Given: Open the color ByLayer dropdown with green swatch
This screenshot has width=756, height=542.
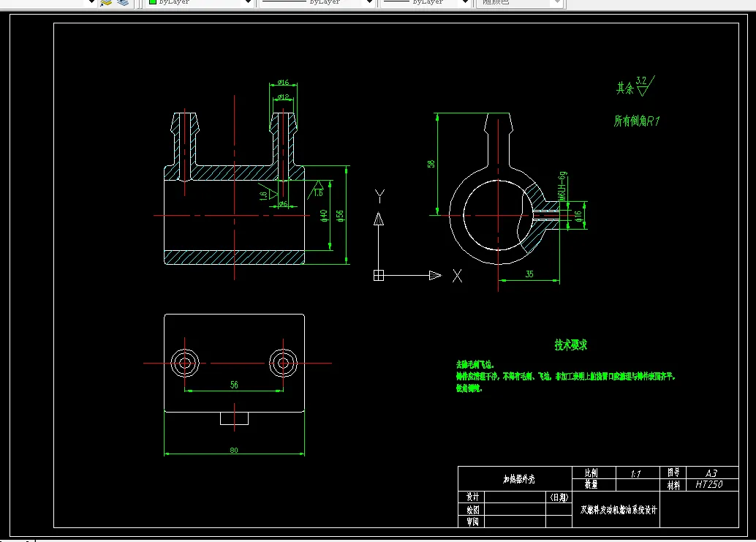Looking at the screenshot, I should [199, 2].
